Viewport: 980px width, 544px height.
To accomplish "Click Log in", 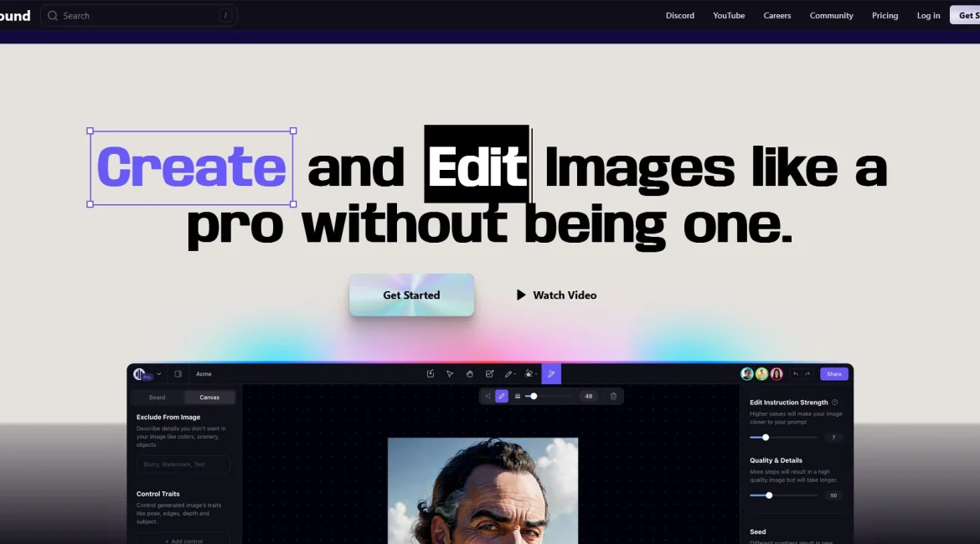I will [x=928, y=16].
